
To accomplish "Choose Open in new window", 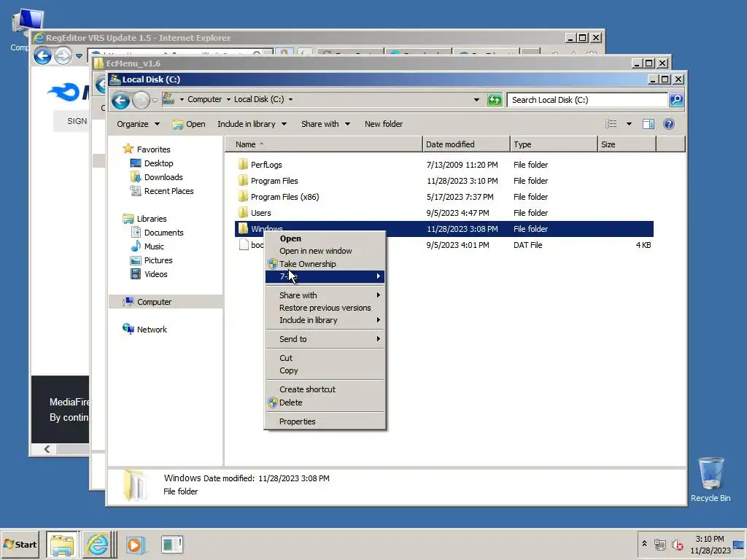I will tap(325, 251).
